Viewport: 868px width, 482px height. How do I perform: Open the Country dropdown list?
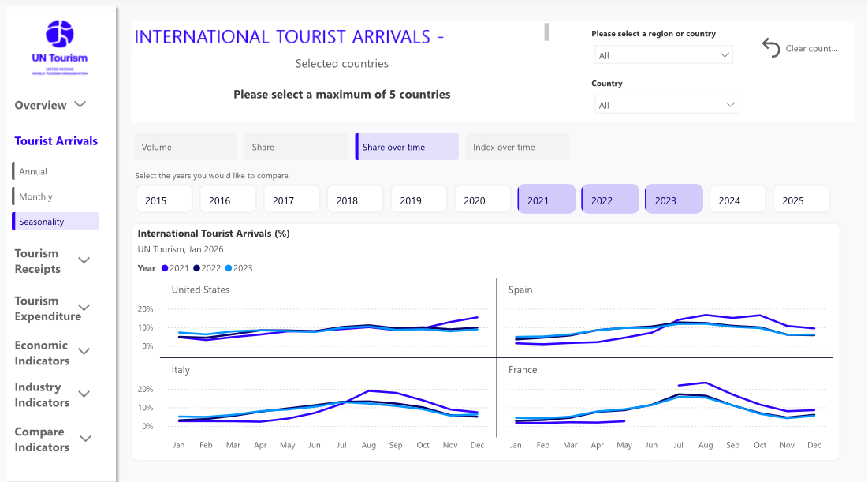(666, 105)
